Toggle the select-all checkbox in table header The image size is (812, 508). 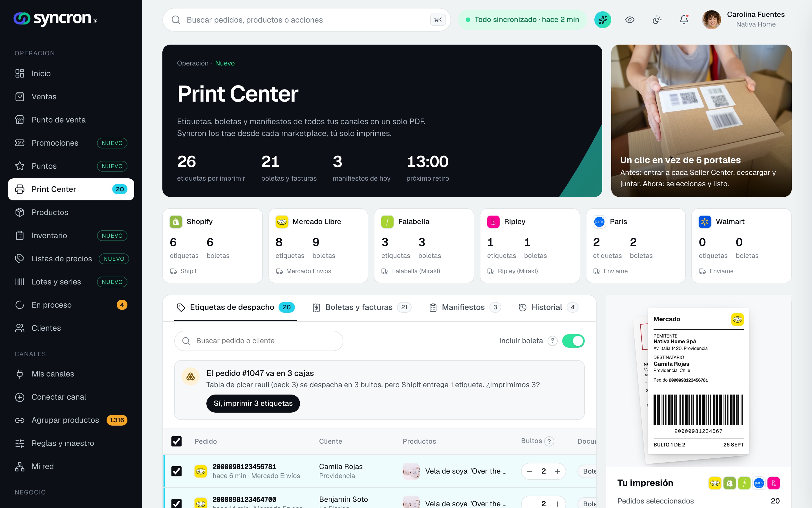(x=176, y=441)
